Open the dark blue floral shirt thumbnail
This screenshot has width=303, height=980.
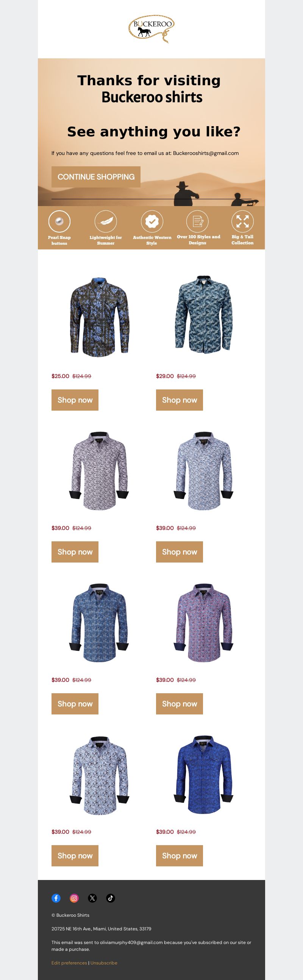[x=99, y=317]
